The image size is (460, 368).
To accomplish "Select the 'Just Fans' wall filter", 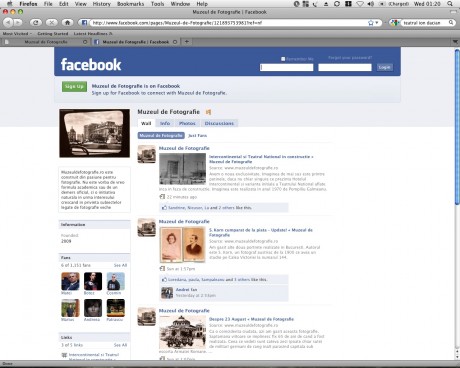I will (x=197, y=135).
